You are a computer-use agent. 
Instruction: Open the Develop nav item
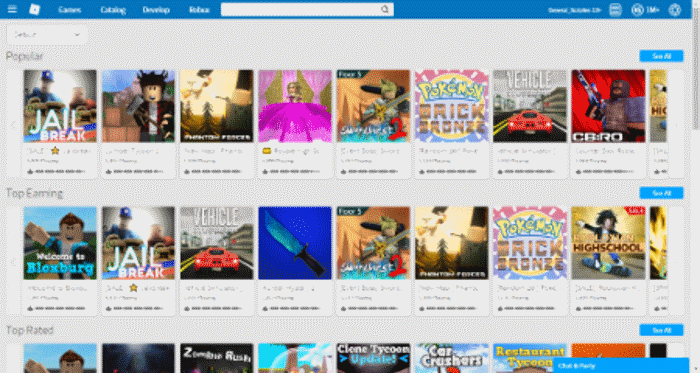click(x=156, y=9)
